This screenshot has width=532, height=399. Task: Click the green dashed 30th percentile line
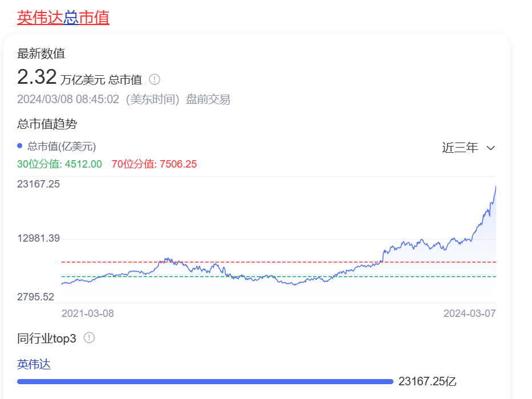click(279, 276)
